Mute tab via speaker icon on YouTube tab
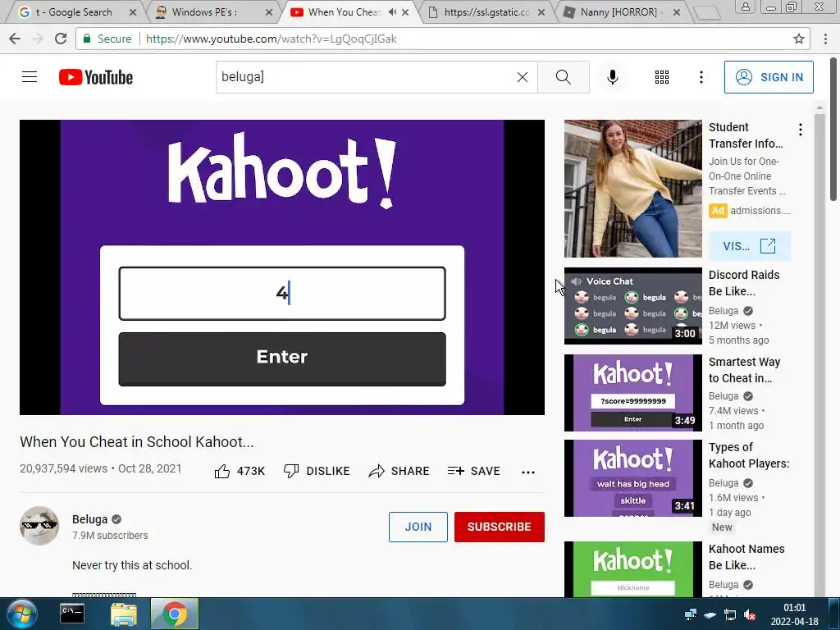Image resolution: width=840 pixels, height=630 pixels. click(x=392, y=11)
